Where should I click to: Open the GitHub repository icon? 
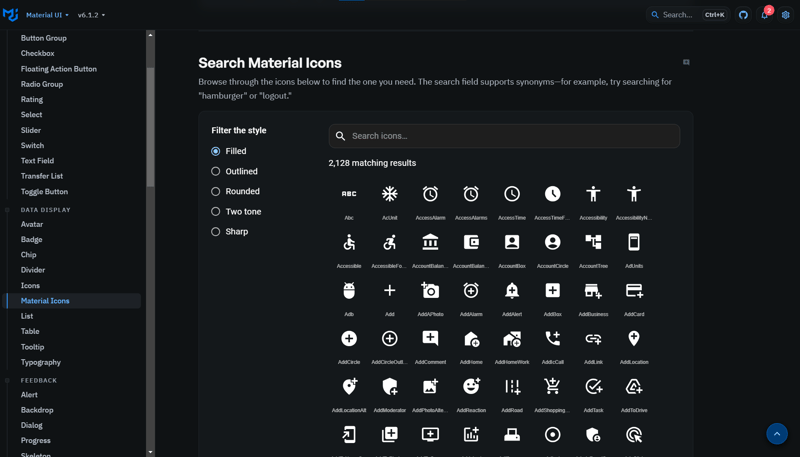(743, 15)
